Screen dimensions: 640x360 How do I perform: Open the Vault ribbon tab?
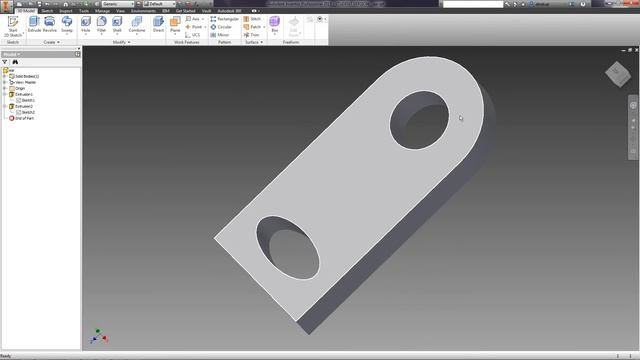pyautogui.click(x=207, y=11)
